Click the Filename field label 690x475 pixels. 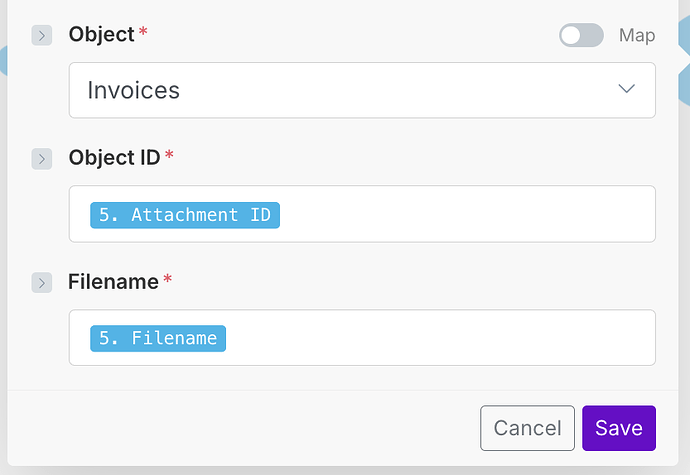click(113, 282)
